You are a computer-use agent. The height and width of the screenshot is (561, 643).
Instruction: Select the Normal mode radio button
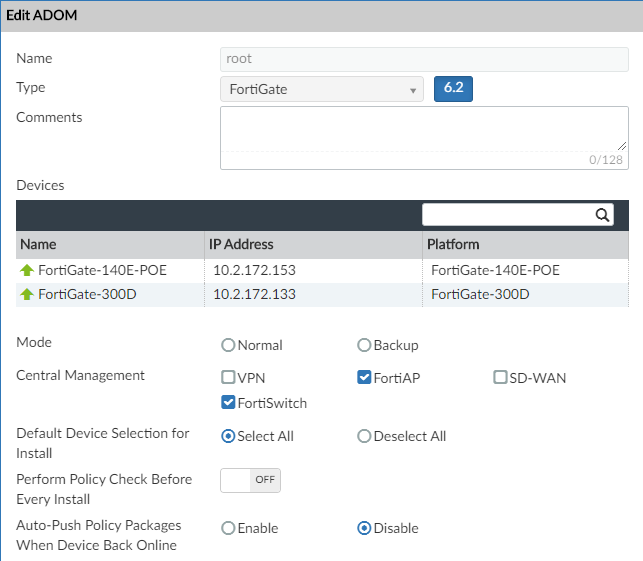tap(228, 345)
